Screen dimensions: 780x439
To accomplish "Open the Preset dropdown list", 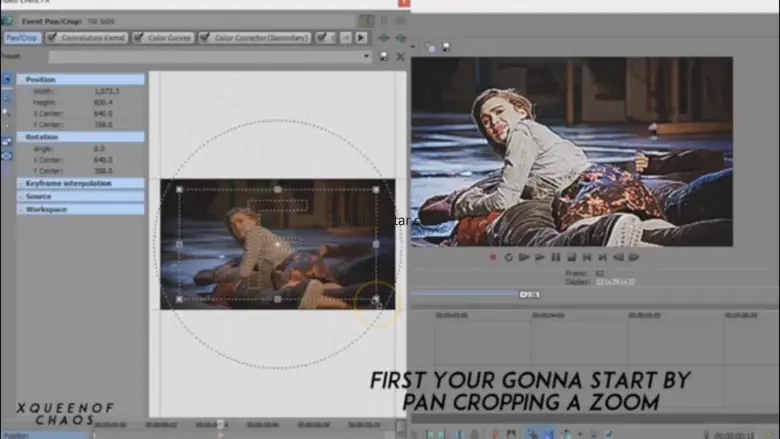I will point(367,57).
